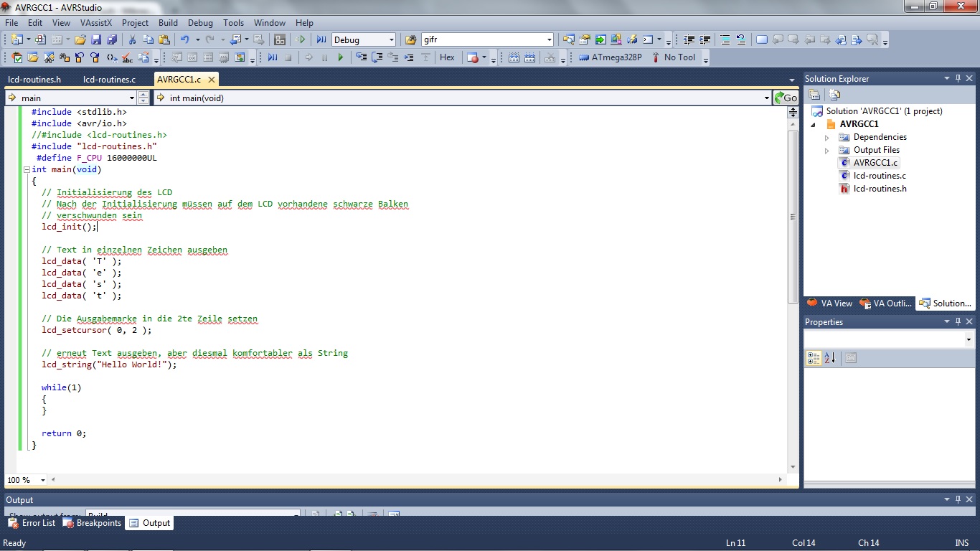
Task: Click the ATmega328P device button
Action: [x=610, y=57]
